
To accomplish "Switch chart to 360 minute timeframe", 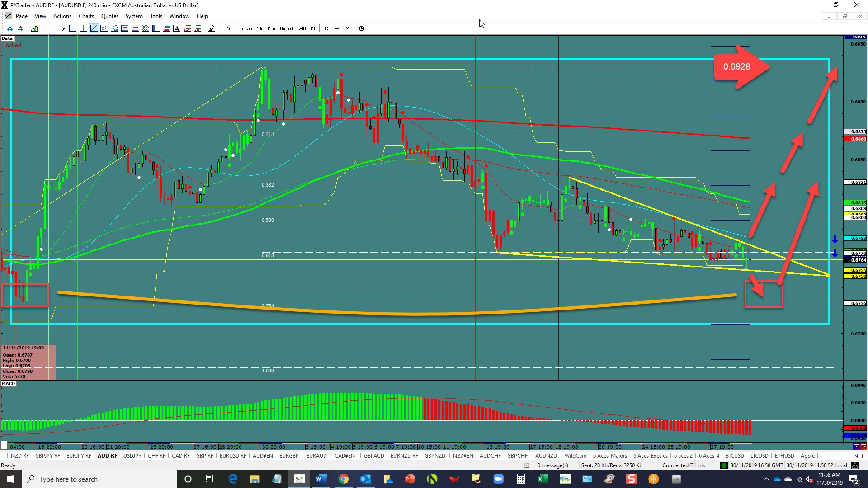I will pos(313,28).
